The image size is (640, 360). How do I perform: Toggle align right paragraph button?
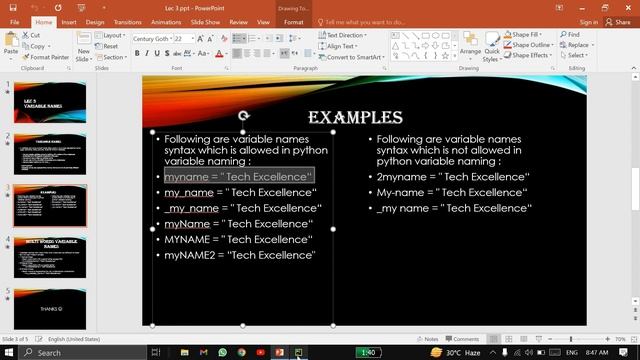(x=257, y=53)
